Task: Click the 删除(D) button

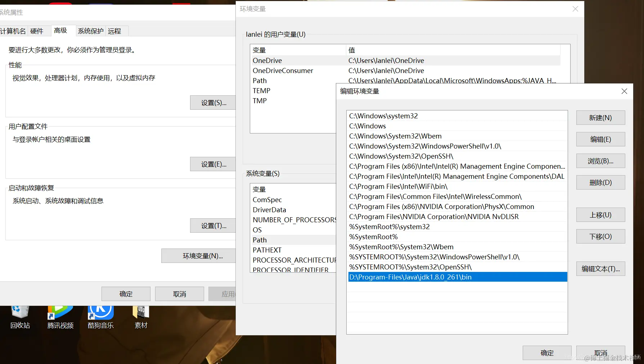Action: [x=600, y=182]
